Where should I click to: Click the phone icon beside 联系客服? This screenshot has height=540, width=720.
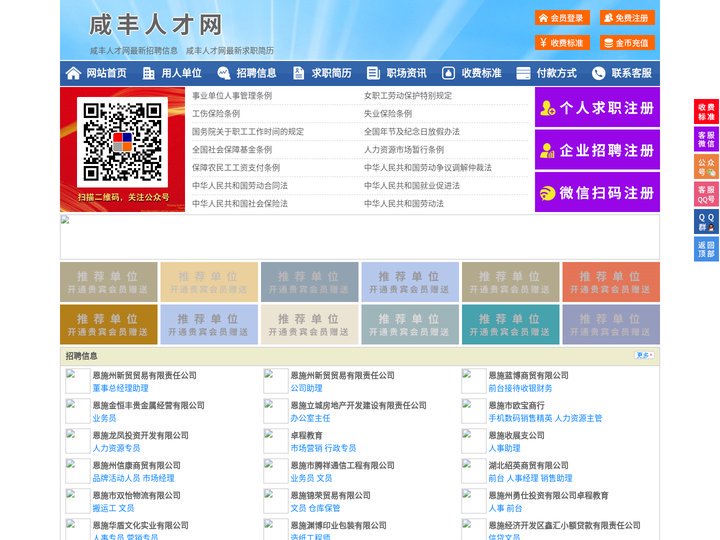[x=598, y=73]
